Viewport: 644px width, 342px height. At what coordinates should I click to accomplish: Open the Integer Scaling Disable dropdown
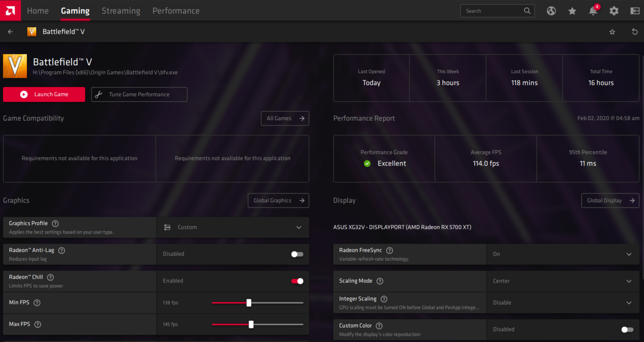[x=563, y=303]
